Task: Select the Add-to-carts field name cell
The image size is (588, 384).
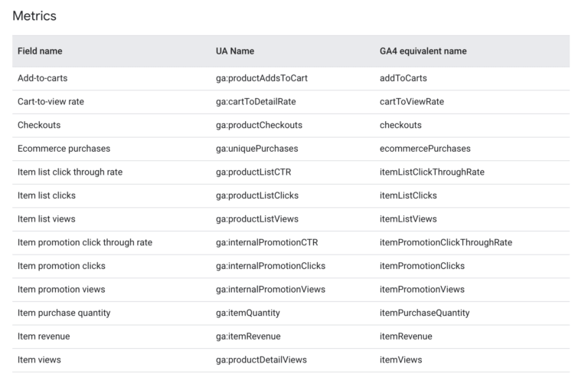Action: (x=43, y=78)
